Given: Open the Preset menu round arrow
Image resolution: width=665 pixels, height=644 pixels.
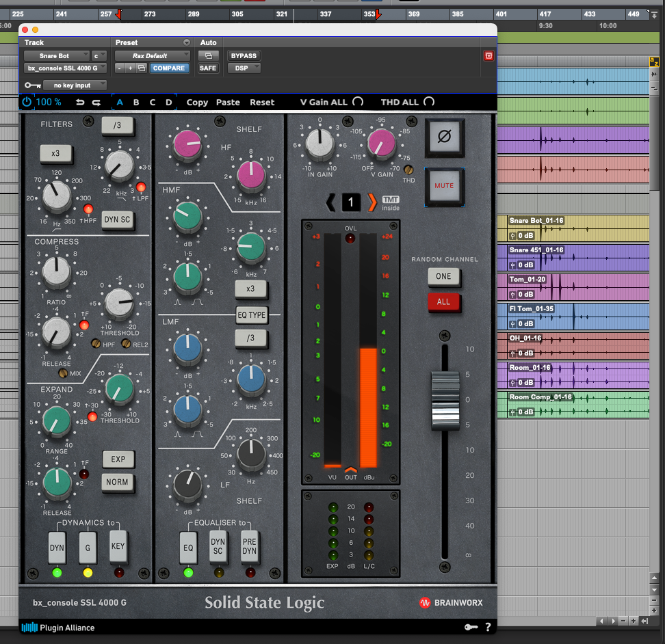Looking at the screenshot, I should (x=187, y=43).
